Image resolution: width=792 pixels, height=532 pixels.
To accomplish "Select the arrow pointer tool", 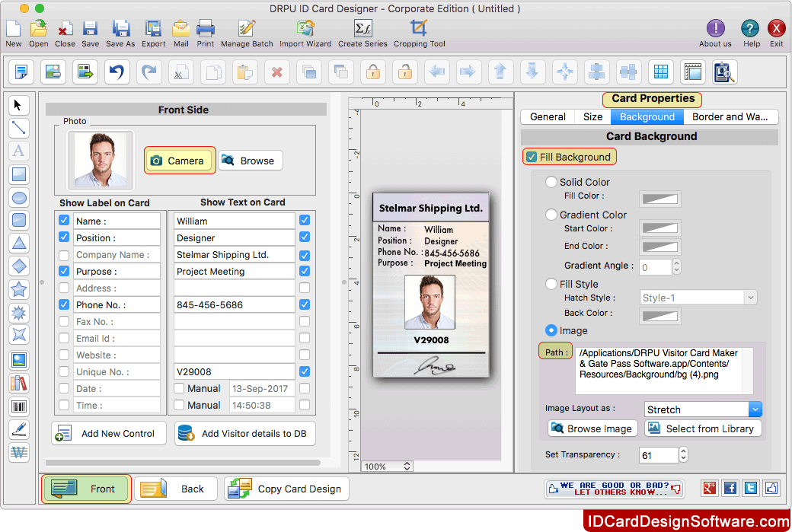I will (x=19, y=105).
